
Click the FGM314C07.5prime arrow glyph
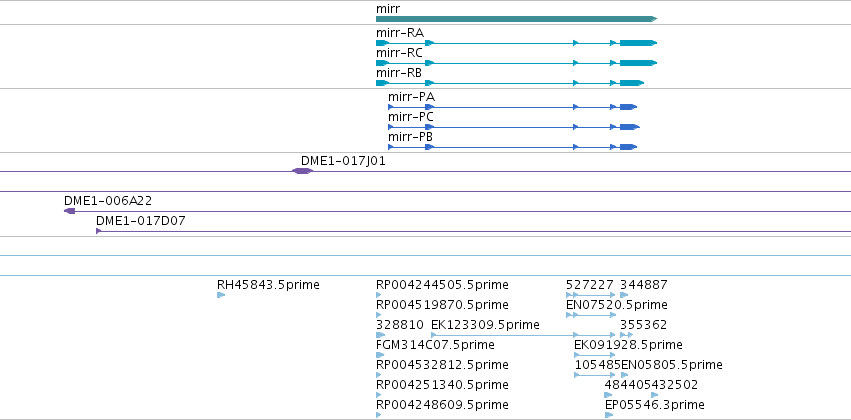380,355
